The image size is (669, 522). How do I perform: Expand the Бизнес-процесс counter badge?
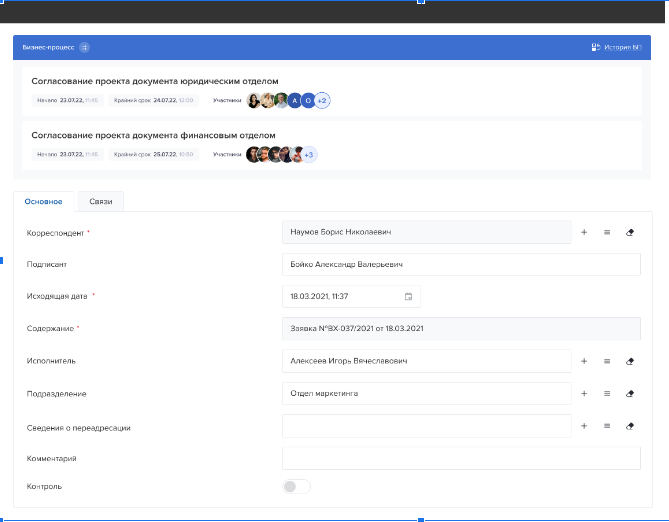pos(84,47)
